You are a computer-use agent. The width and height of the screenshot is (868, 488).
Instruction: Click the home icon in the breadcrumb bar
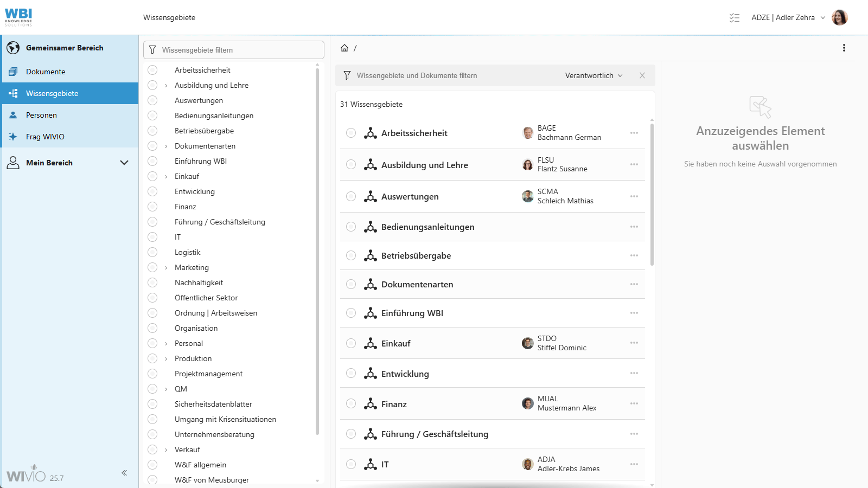point(344,48)
